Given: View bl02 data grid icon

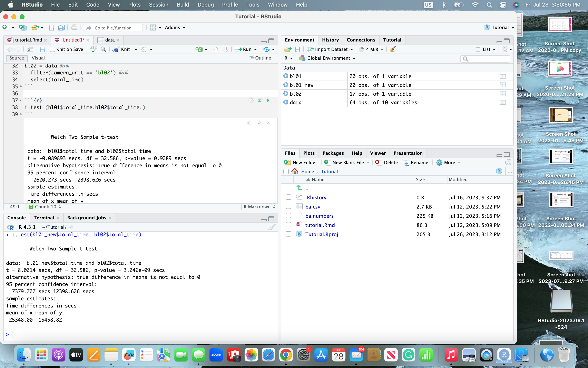Looking at the screenshot, I should (503, 94).
